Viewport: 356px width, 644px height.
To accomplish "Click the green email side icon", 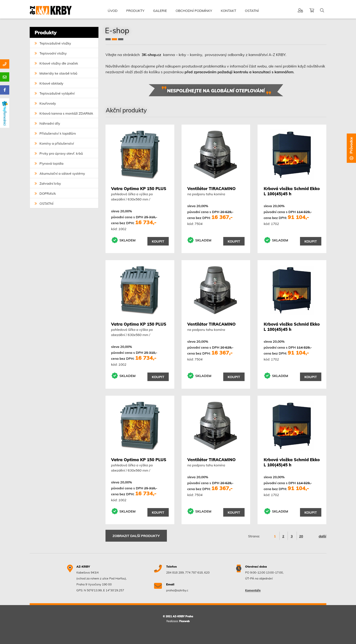I will tap(4, 77).
